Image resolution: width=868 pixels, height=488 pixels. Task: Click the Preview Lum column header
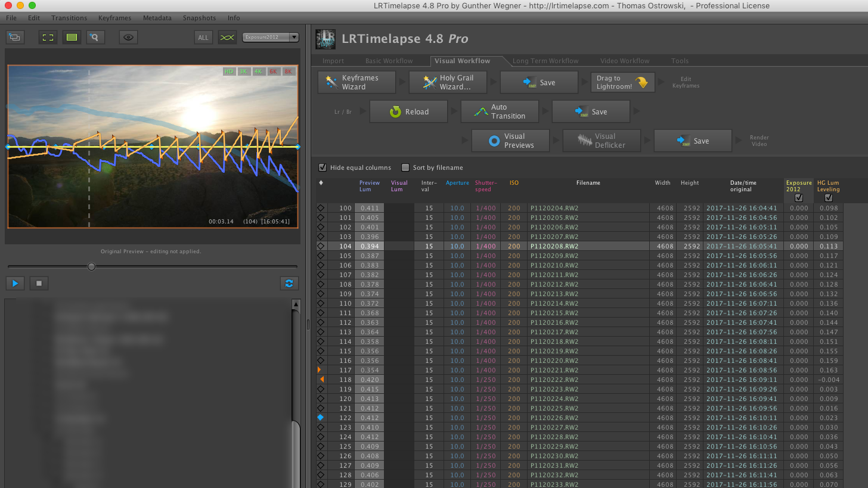pos(369,186)
